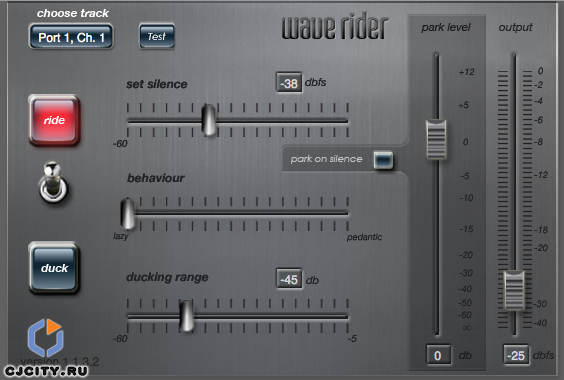Click the output fader knob
Screen dimensions: 564x380
pos(514,290)
